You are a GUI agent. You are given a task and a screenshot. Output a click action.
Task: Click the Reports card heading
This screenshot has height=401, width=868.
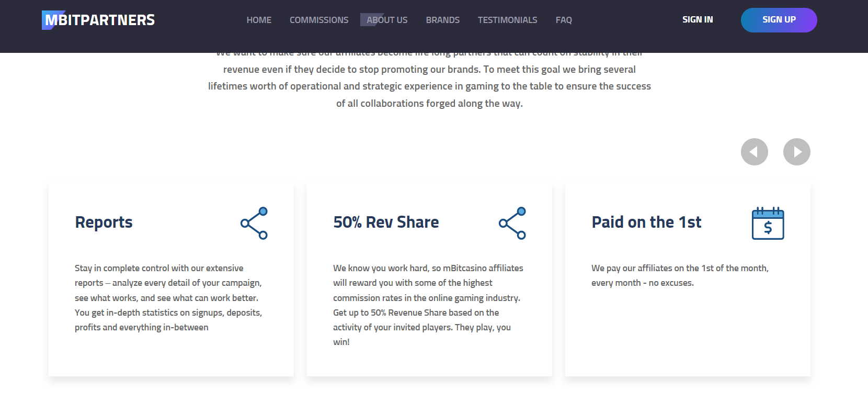pyautogui.click(x=104, y=222)
